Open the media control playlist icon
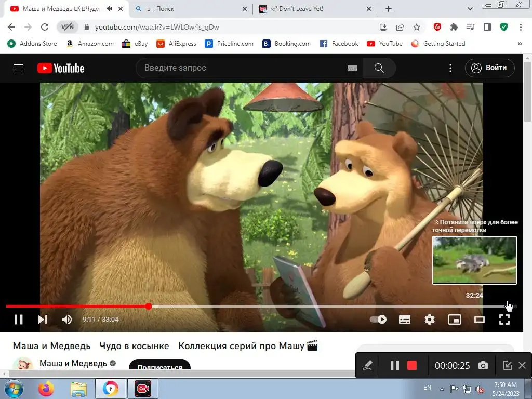The height and width of the screenshot is (399, 532). pyautogui.click(x=471, y=27)
